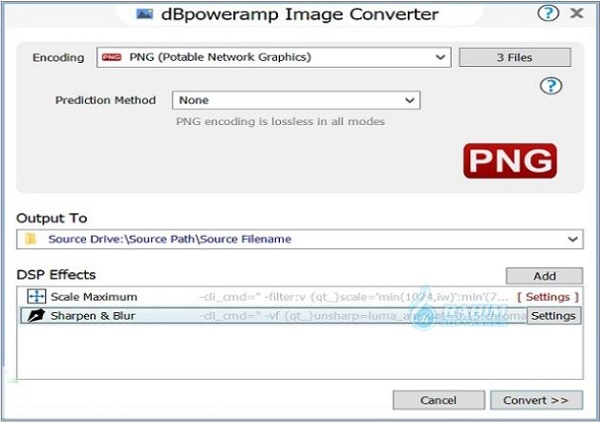
Task: Click the Scale Maximum effect icon
Action: [36, 297]
